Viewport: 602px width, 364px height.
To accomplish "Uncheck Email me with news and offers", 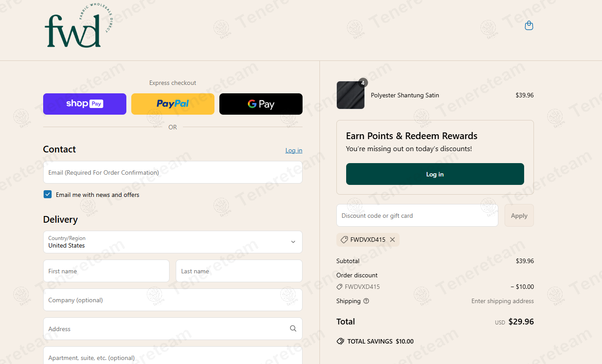I will point(48,194).
